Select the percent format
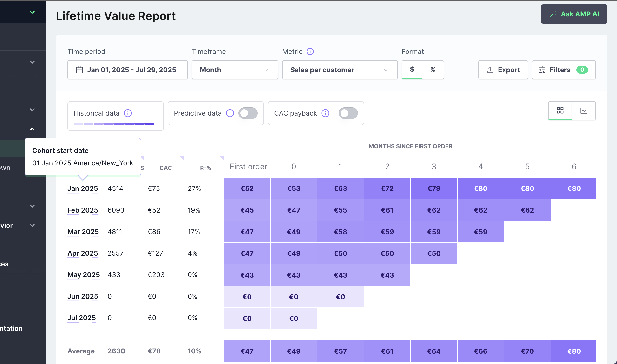Image resolution: width=617 pixels, height=364 pixels. click(x=433, y=70)
